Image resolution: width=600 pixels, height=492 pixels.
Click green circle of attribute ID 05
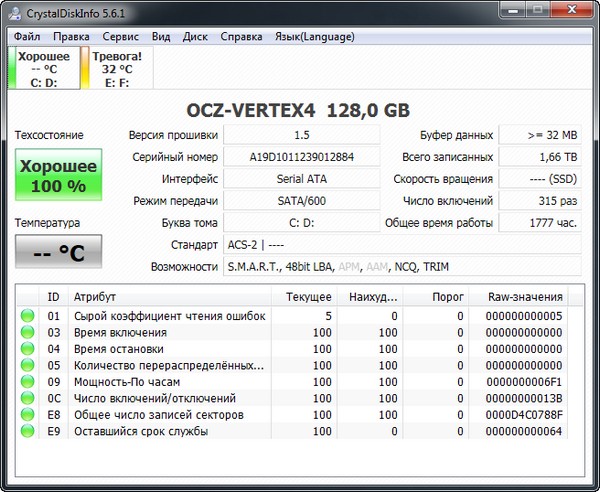point(27,366)
